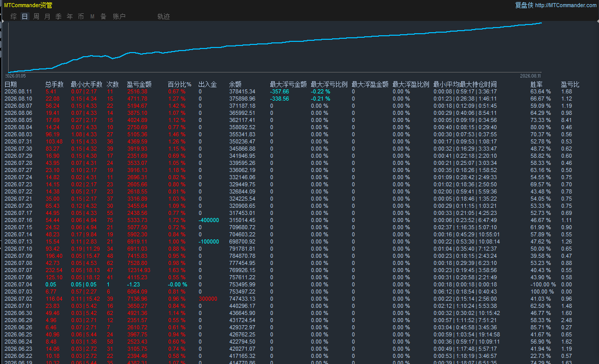Image resolution: width=599 pixels, height=364 pixels.
Task: Select the 2026.08.11 date row cell
Action: (18, 92)
